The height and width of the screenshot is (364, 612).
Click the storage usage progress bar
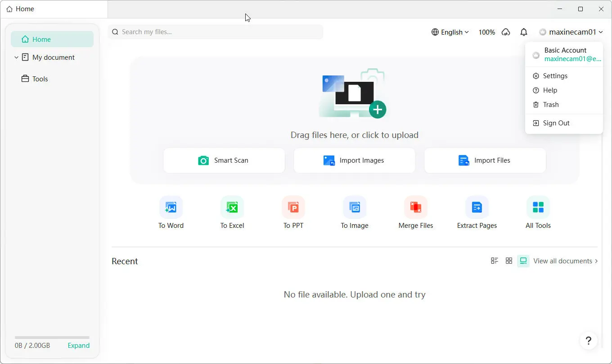pyautogui.click(x=52, y=337)
